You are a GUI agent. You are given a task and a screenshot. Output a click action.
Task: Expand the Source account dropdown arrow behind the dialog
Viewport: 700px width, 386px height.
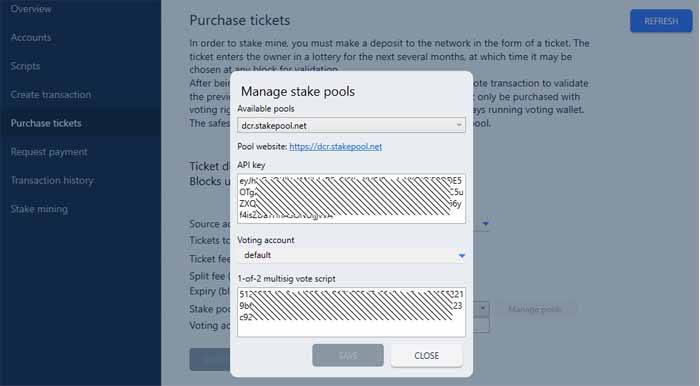coord(485,223)
